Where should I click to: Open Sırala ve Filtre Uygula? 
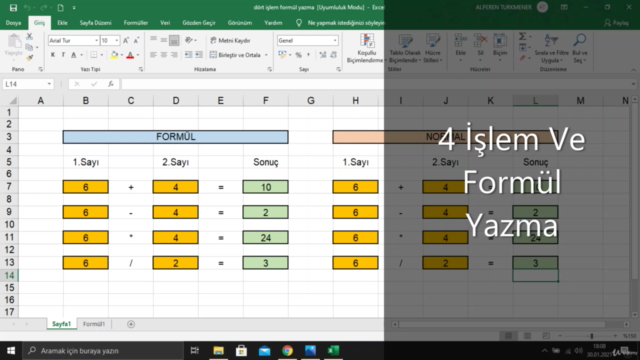(551, 48)
